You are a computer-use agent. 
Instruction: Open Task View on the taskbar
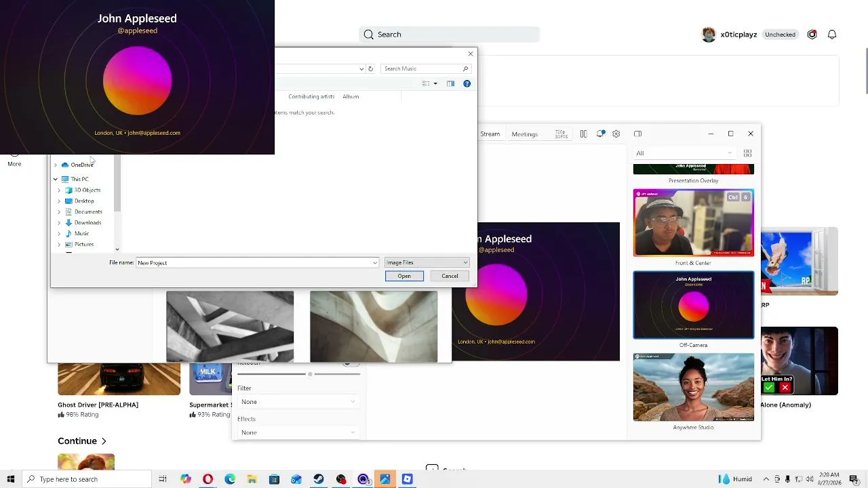tap(163, 479)
